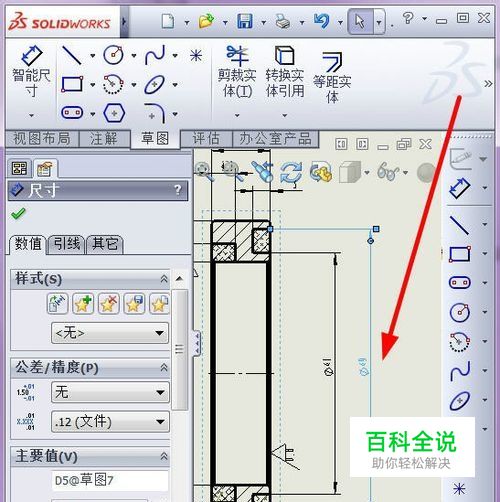Select the Ellipse tool in ribbon
The image size is (500, 502).
[x=155, y=84]
